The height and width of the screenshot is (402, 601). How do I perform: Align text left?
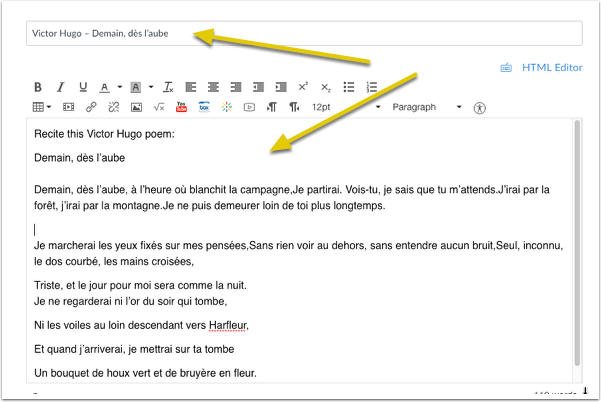pyautogui.click(x=191, y=87)
